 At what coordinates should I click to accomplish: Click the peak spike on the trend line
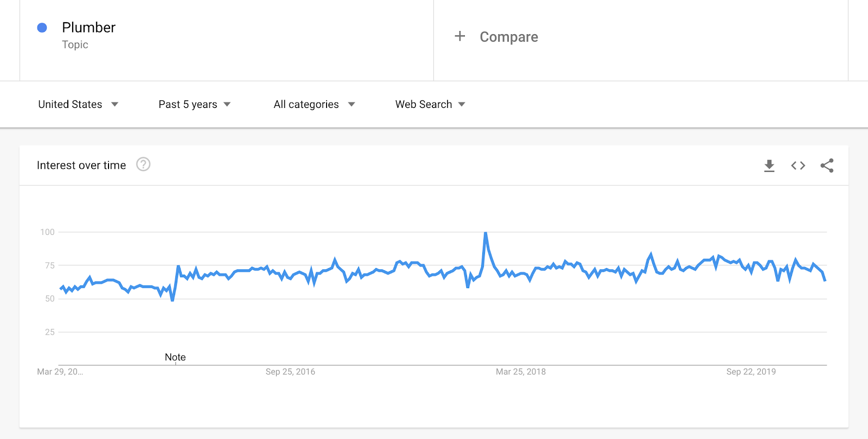point(486,233)
